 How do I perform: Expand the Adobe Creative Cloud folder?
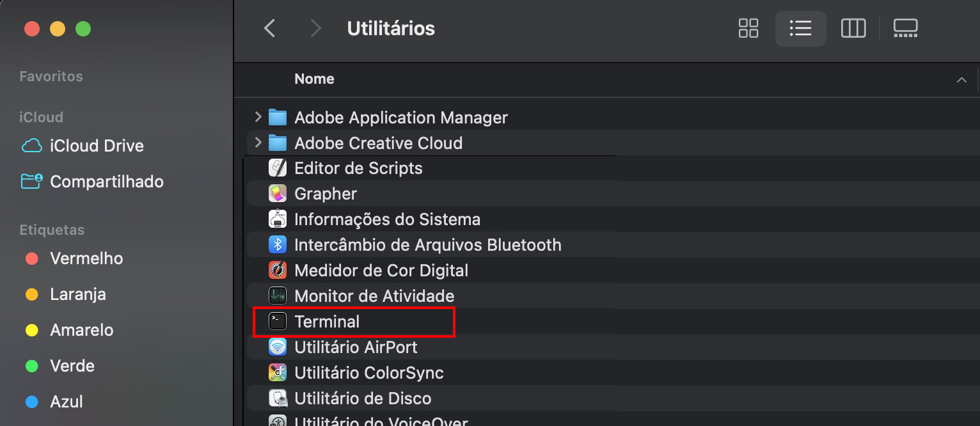(x=257, y=143)
